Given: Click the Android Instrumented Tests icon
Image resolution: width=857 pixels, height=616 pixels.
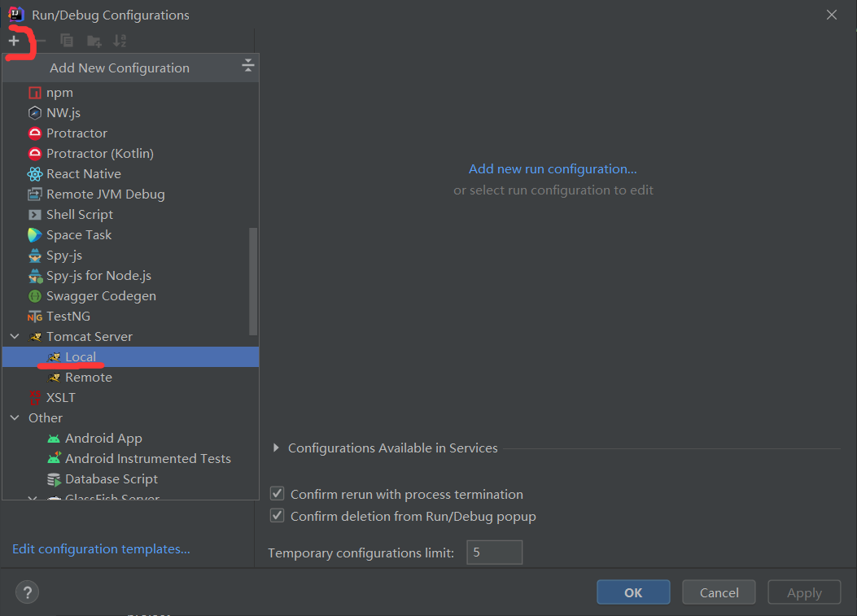Looking at the screenshot, I should 54,459.
